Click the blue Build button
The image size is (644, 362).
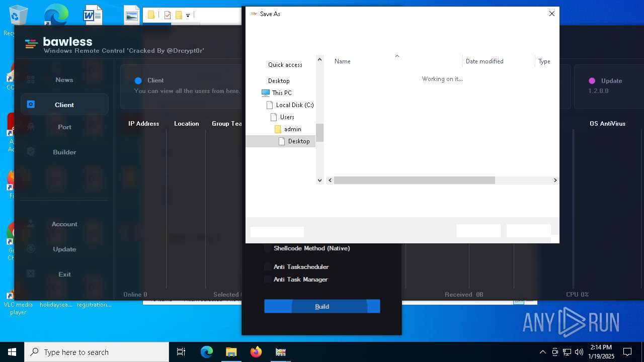[x=322, y=306]
